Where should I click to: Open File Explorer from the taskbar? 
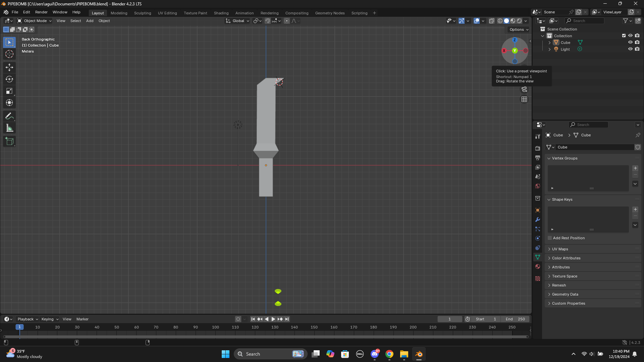pos(404,354)
